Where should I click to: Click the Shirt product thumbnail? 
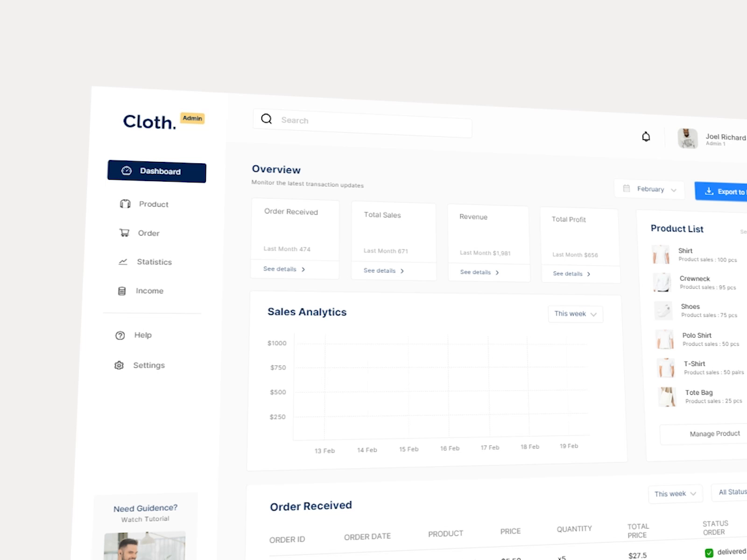click(661, 254)
